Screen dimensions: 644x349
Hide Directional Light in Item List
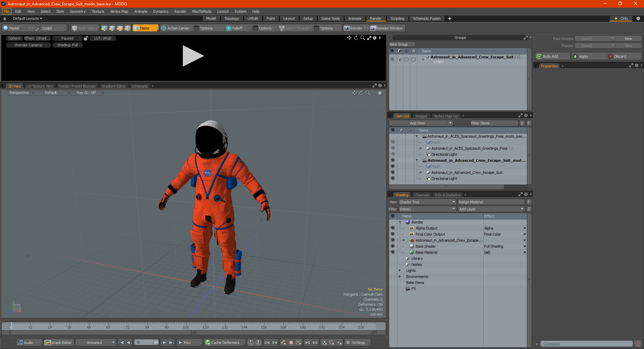(x=392, y=179)
